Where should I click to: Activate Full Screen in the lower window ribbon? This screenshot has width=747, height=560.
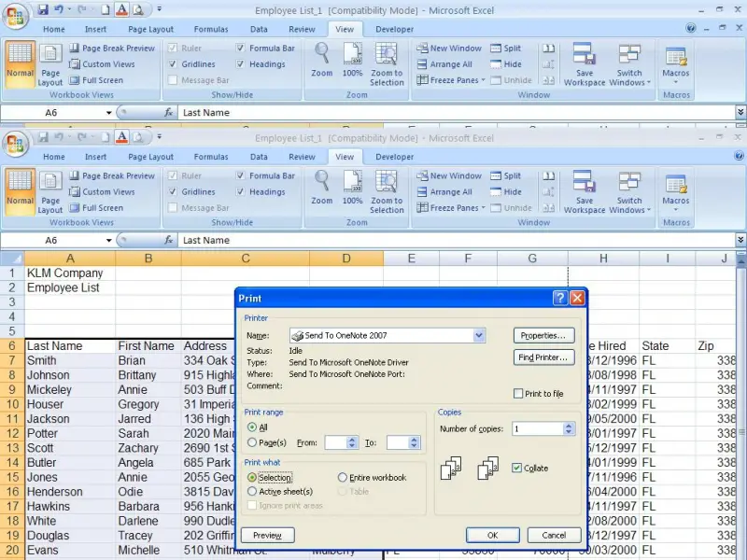pos(96,208)
